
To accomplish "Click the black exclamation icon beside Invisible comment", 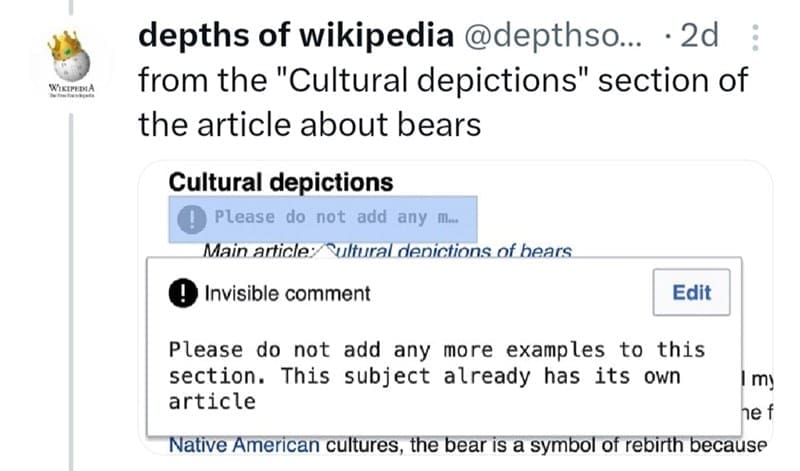I will click(185, 293).
